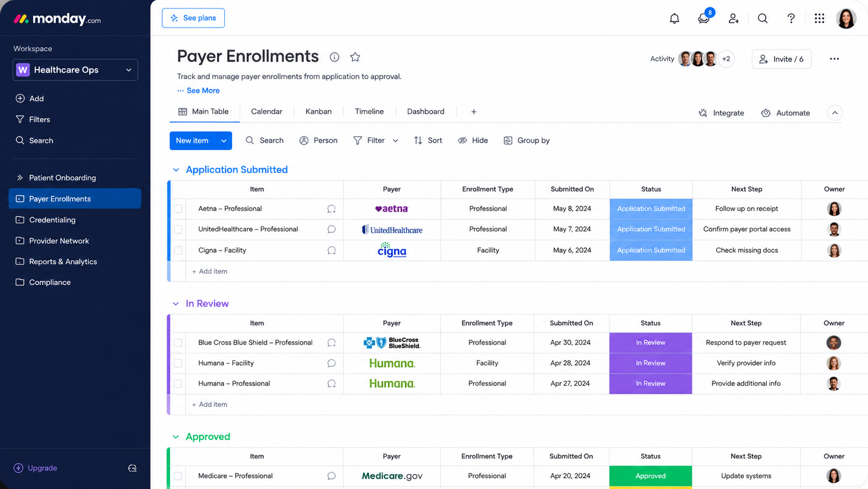Collapse the sidebar using bottom-left icon
868x489 pixels.
coord(132,468)
